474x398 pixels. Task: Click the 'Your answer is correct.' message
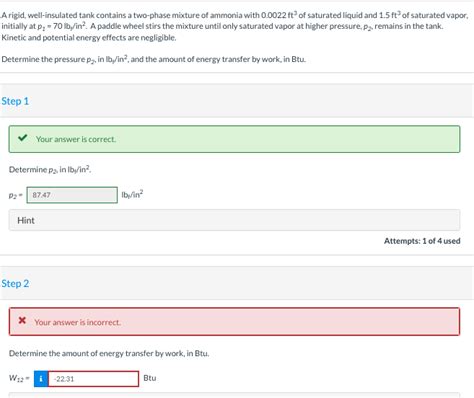(x=76, y=139)
